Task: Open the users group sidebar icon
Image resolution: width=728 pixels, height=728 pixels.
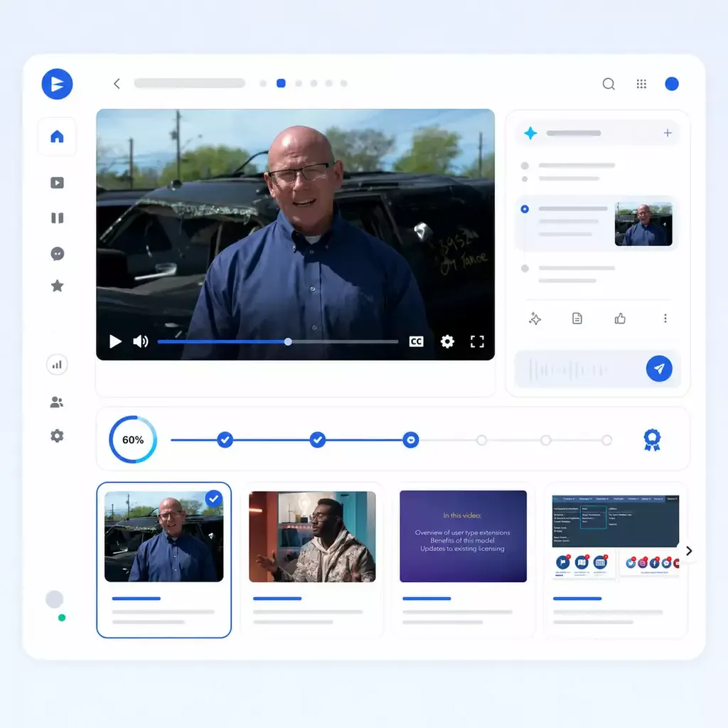Action: (x=57, y=402)
